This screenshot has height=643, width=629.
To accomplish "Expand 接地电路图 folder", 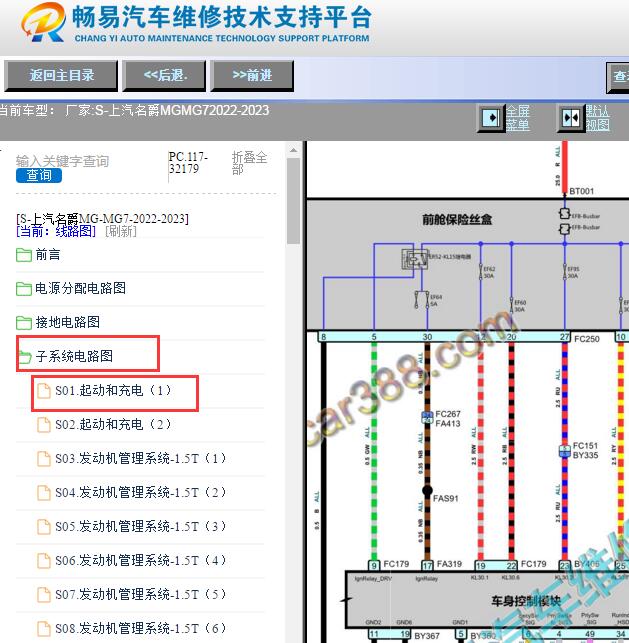I will (x=68, y=322).
